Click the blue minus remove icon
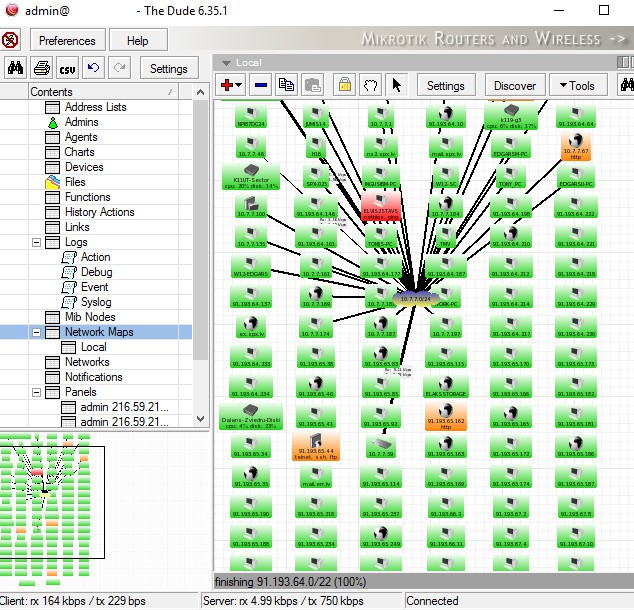 [261, 85]
